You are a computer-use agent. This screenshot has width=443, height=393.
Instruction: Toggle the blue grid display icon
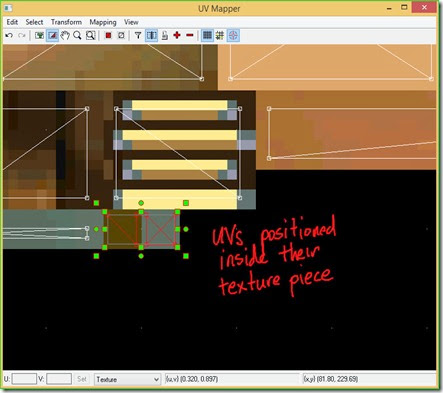coord(207,35)
